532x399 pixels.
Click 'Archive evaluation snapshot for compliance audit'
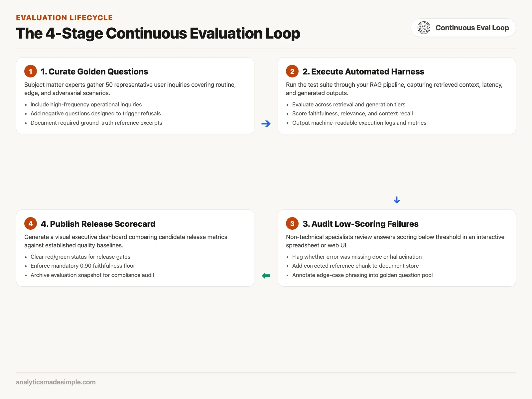pyautogui.click(x=92, y=275)
